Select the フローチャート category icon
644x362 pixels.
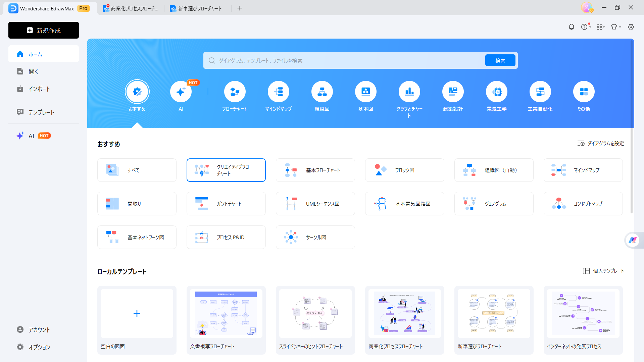tap(235, 91)
